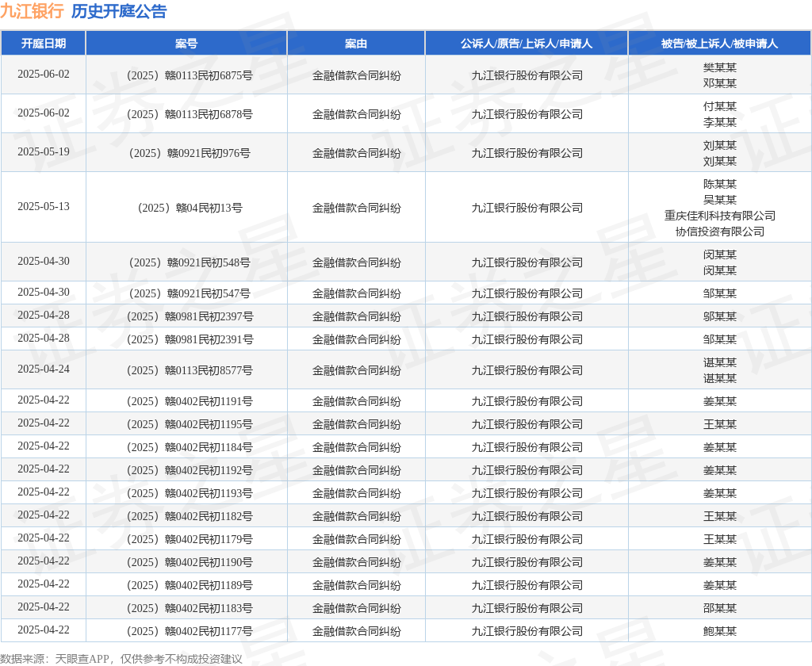Click defendant 重庆佳利科技有限公司
The height and width of the screenshot is (666, 812).
pos(720,216)
